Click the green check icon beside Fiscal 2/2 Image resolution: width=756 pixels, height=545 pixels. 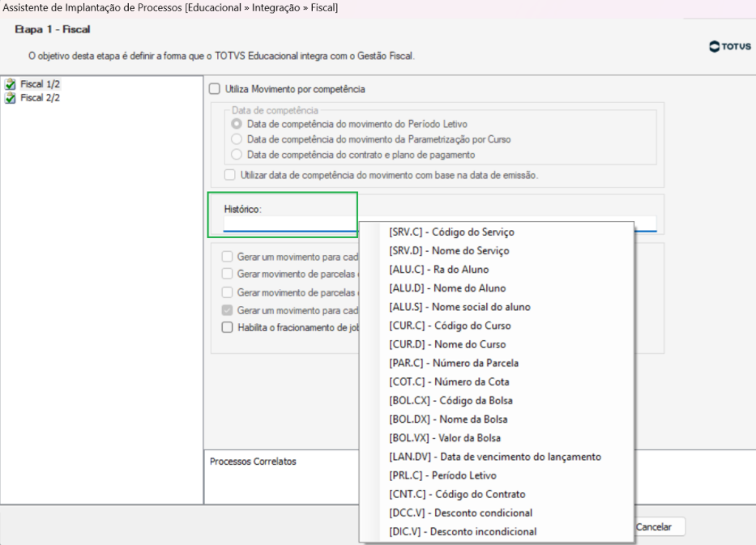coord(10,98)
